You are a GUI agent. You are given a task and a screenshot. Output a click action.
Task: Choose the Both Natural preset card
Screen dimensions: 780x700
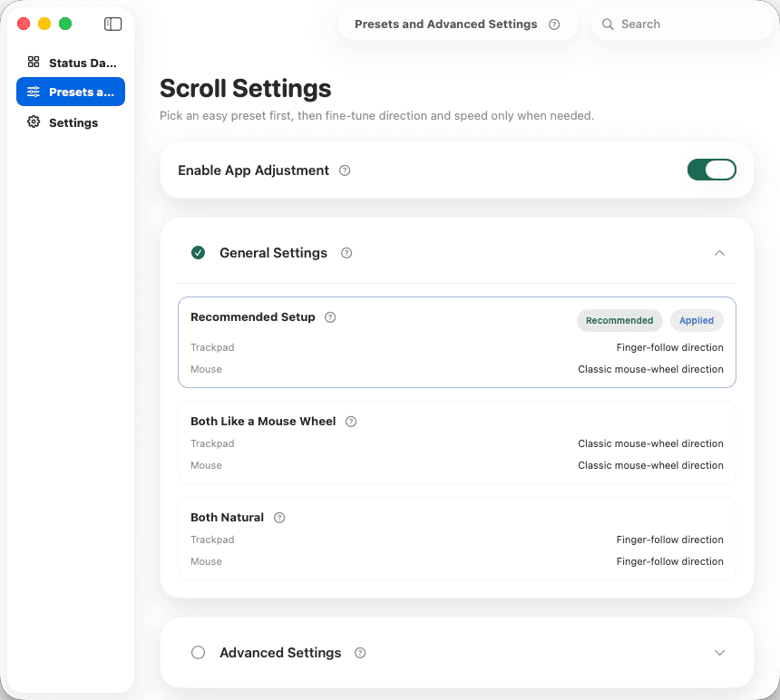pyautogui.click(x=456, y=539)
